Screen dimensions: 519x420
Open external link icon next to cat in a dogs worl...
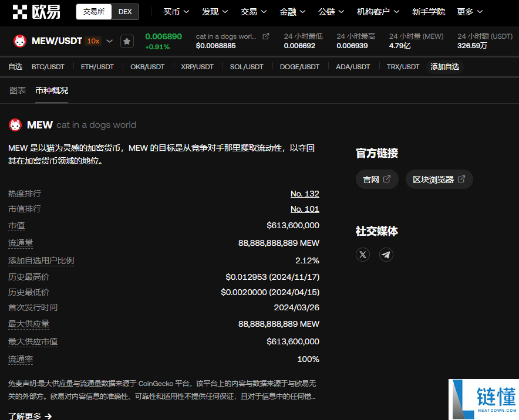[266, 36]
